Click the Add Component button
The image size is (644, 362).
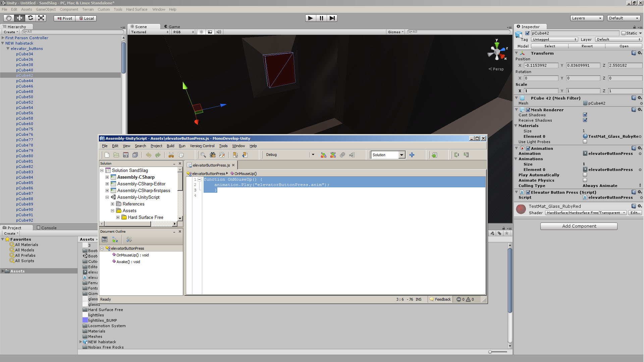[x=578, y=226]
